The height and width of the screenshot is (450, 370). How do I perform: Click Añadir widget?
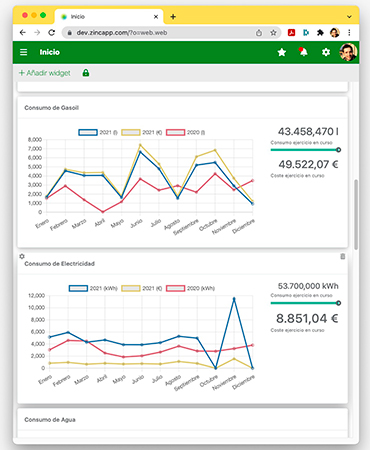(x=45, y=73)
